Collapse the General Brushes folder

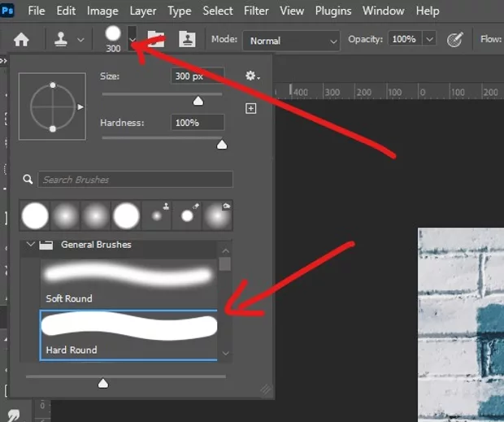click(x=31, y=244)
